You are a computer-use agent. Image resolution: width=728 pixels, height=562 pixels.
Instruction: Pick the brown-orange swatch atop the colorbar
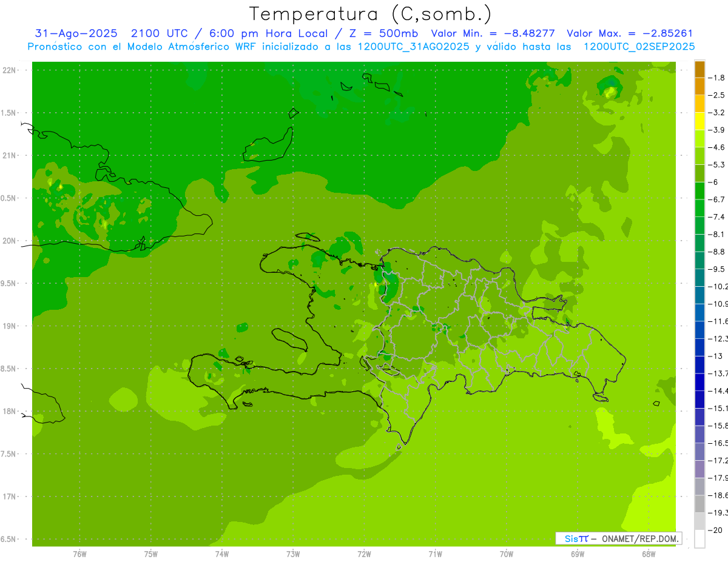tap(700, 69)
